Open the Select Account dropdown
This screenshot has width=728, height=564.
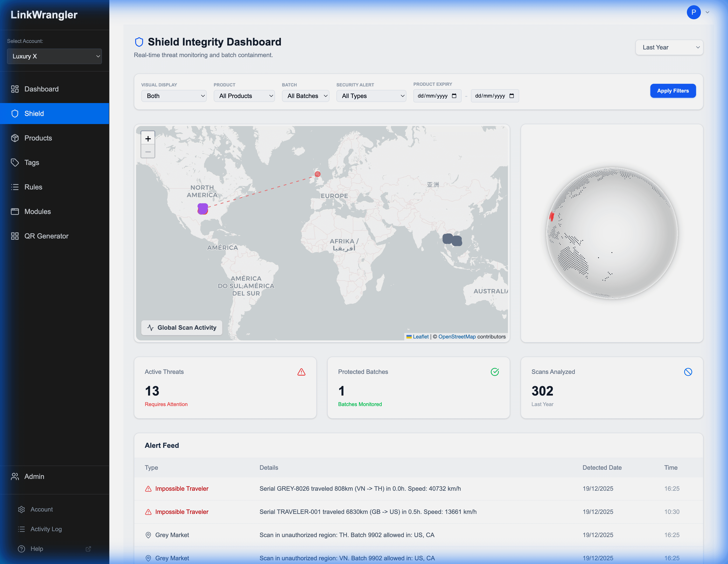(54, 56)
